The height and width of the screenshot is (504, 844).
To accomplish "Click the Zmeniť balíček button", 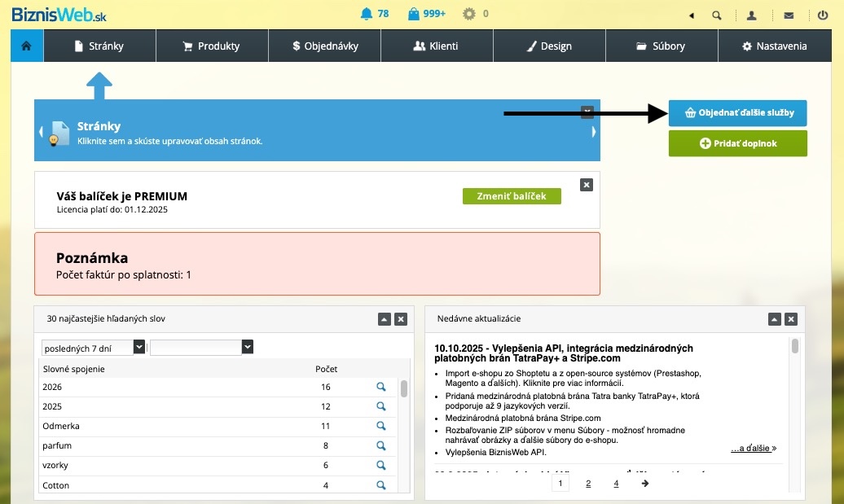I will [512, 196].
